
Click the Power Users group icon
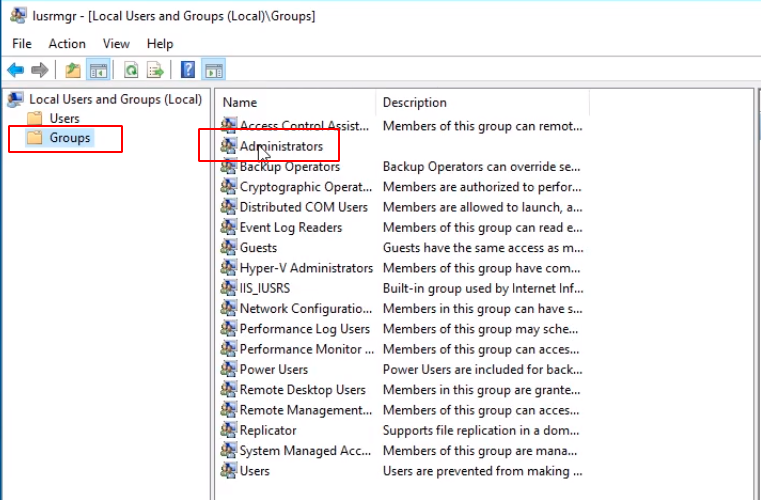(x=229, y=369)
